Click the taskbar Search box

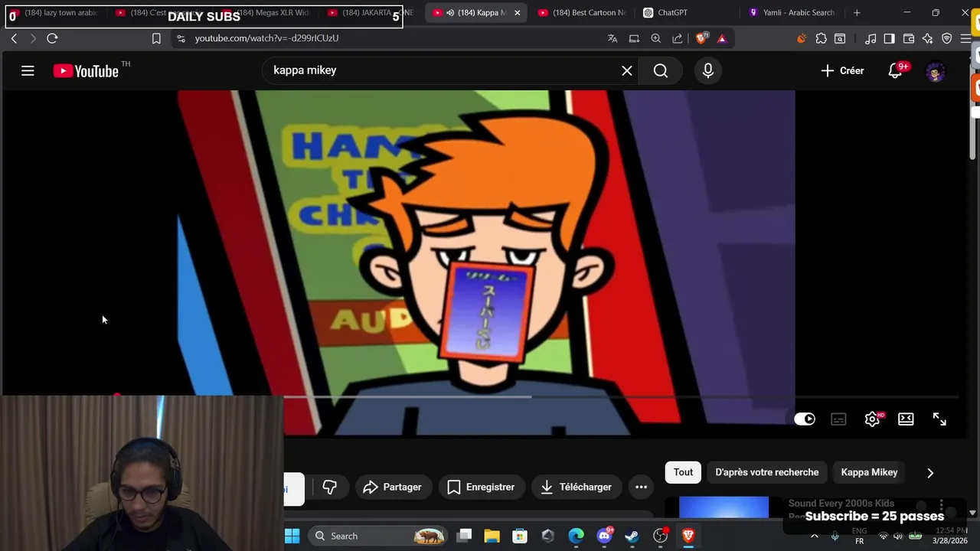coord(379,536)
